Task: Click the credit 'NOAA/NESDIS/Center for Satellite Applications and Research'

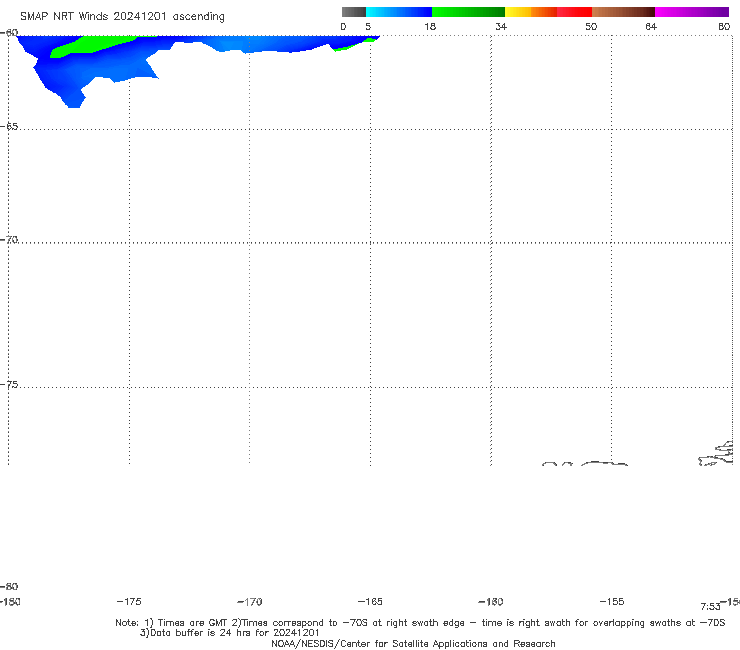Action: [413, 643]
